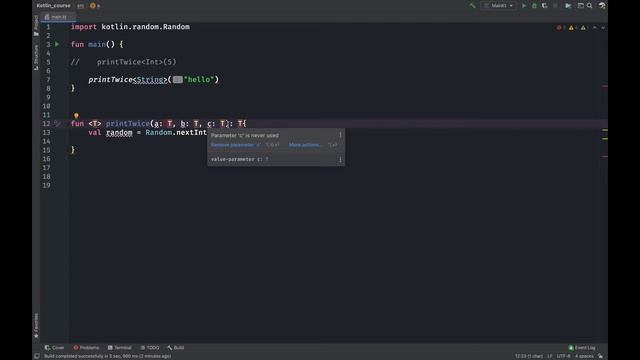Click the Debug bug icon
Image resolution: width=640 pixels, height=360 pixels.
point(534,6)
